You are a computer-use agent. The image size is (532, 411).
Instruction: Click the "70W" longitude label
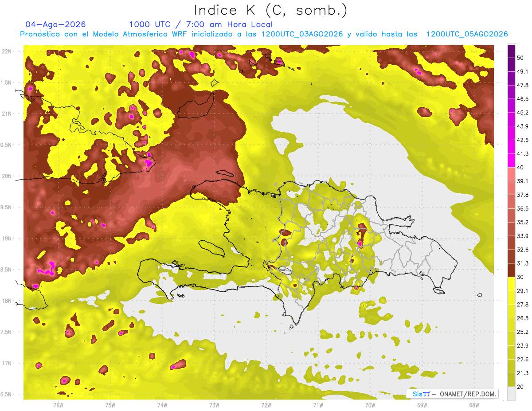pos(370,405)
